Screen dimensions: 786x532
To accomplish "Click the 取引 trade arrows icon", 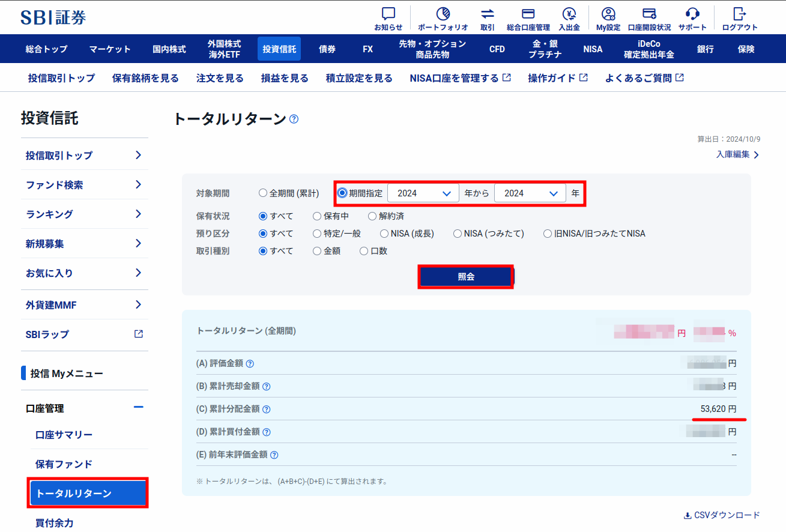I will click(x=487, y=14).
